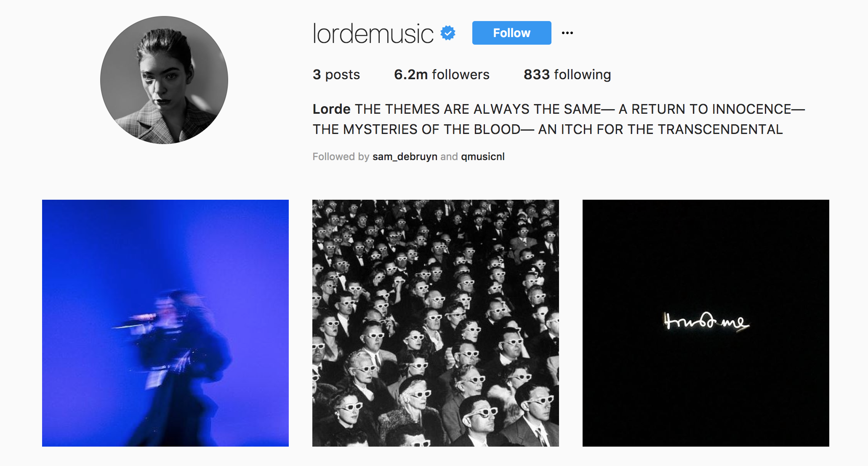Open Lorde's circular profile picture
The height and width of the screenshot is (466, 868).
point(164,80)
